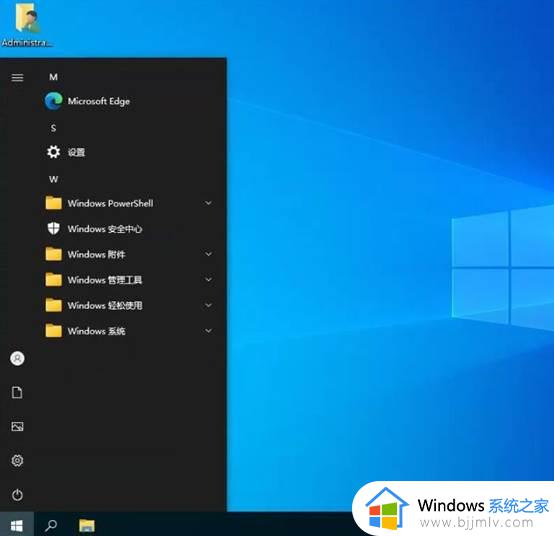Expand Windows PowerShell chevron arrow

tap(208, 203)
